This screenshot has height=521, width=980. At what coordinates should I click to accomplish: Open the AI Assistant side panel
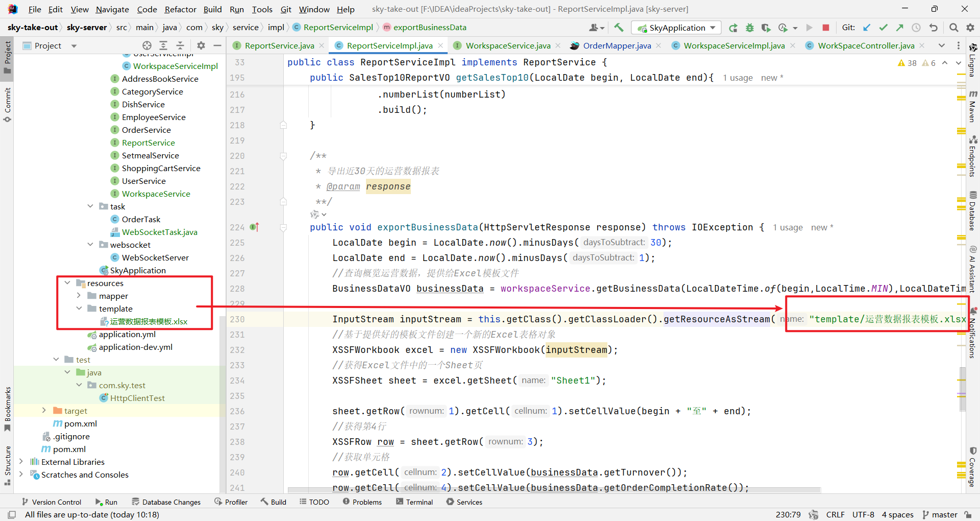[x=973, y=270]
